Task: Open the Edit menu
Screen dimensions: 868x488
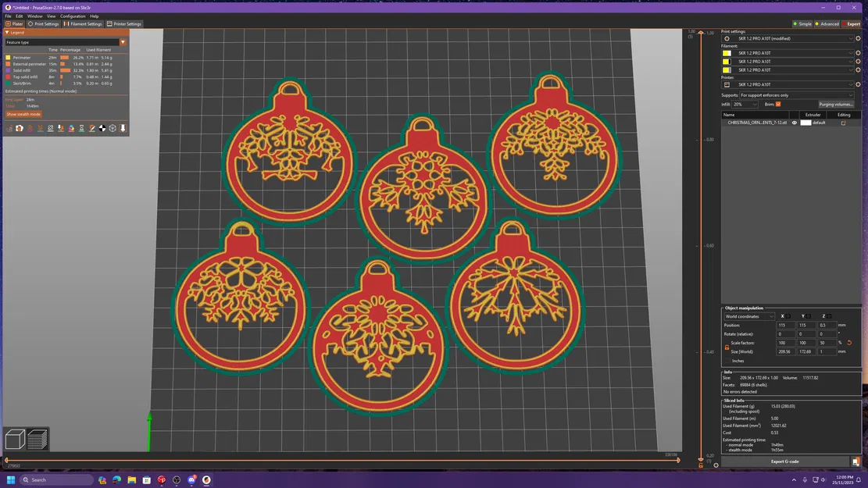Action: click(x=20, y=16)
